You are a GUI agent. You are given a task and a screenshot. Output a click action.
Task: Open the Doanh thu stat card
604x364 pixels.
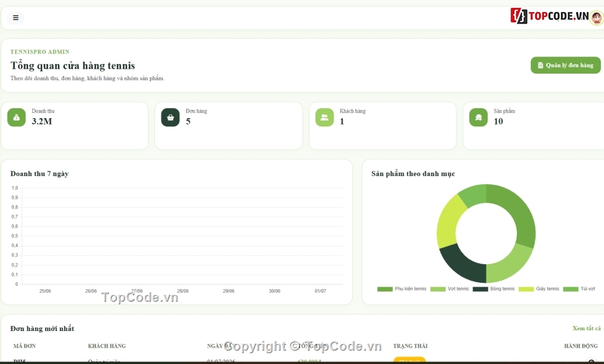tap(75, 126)
